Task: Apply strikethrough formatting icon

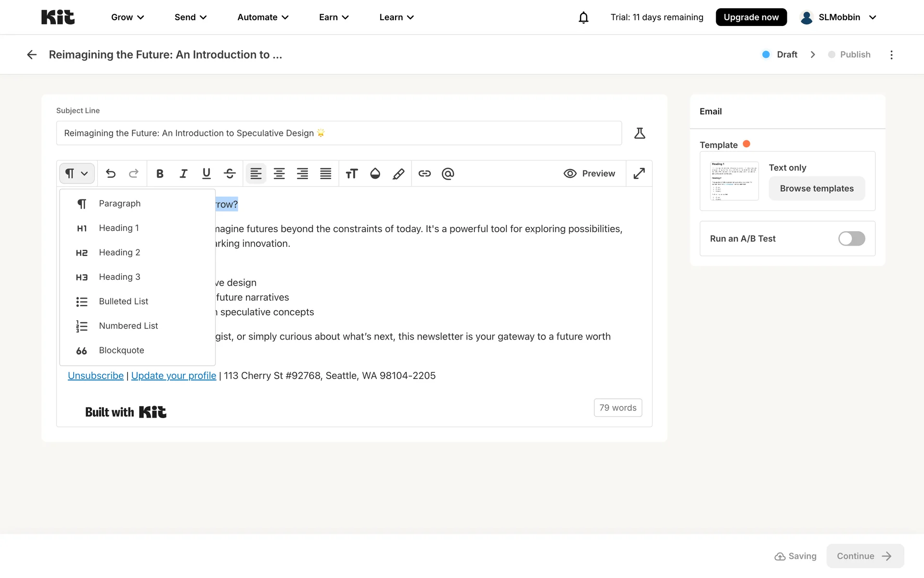Action: click(230, 173)
